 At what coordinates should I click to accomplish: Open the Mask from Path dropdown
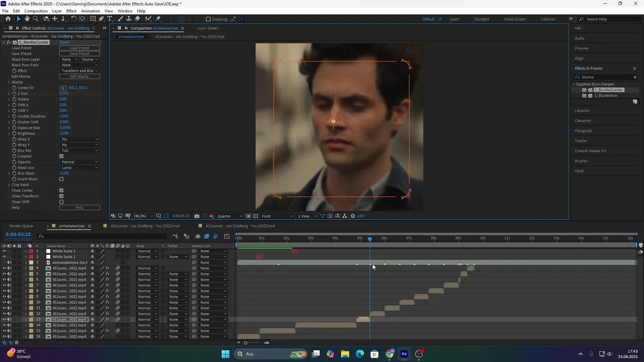[x=79, y=65]
